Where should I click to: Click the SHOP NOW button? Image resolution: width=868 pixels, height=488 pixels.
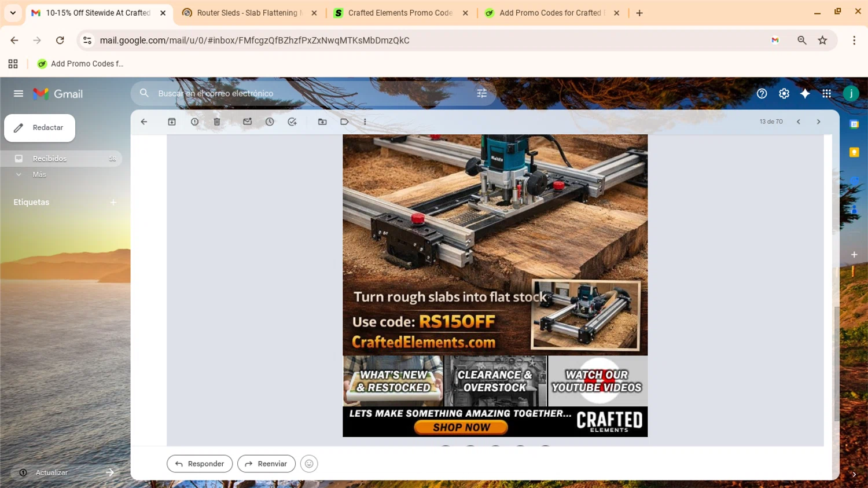pyautogui.click(x=461, y=427)
